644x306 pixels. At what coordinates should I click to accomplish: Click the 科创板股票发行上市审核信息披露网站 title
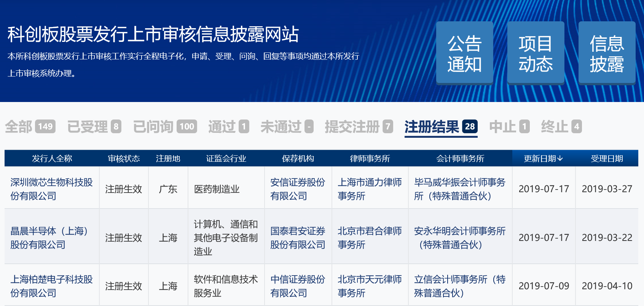click(x=153, y=34)
